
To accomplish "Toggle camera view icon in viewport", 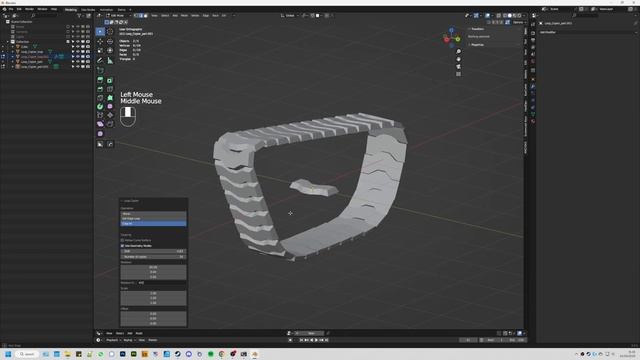I will click(x=458, y=67).
